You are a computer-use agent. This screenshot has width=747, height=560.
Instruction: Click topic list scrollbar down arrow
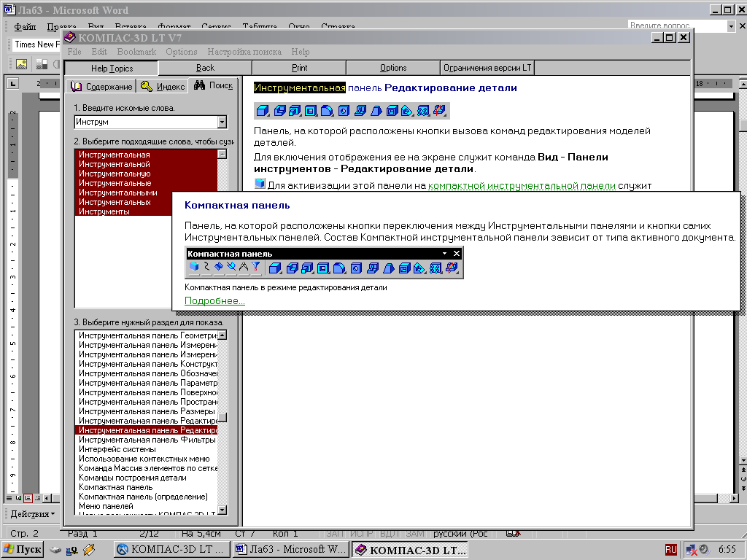pyautogui.click(x=222, y=510)
